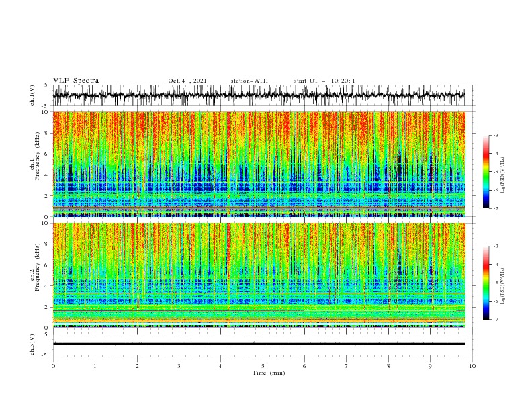Click the '10' kHz tick on ch.1 frequency axis
532x411 pixels.
[45, 112]
